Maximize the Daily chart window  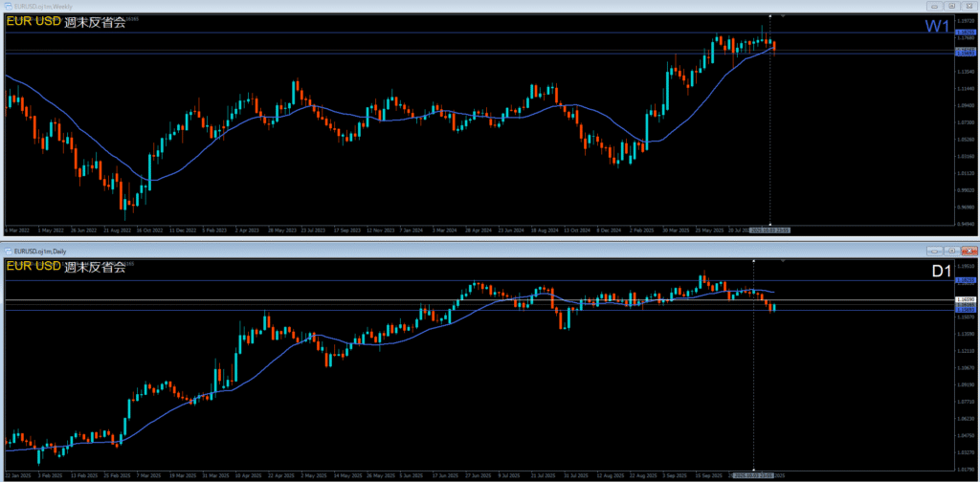tap(950, 250)
